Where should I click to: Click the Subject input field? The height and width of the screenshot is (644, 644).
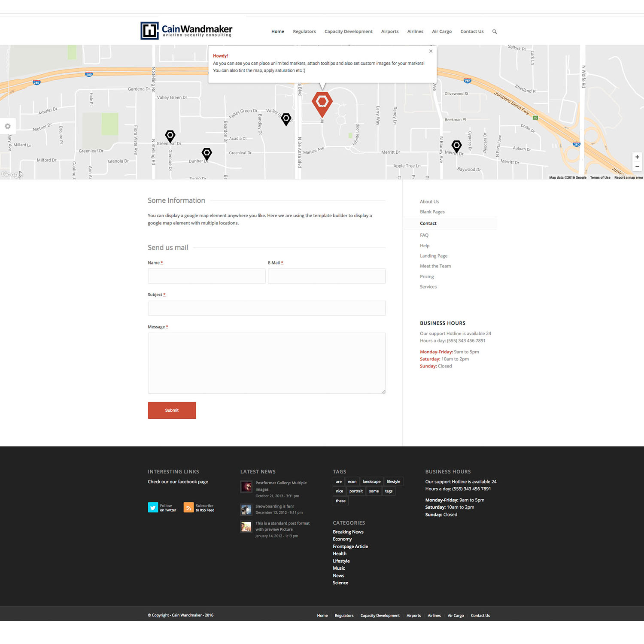pos(267,308)
